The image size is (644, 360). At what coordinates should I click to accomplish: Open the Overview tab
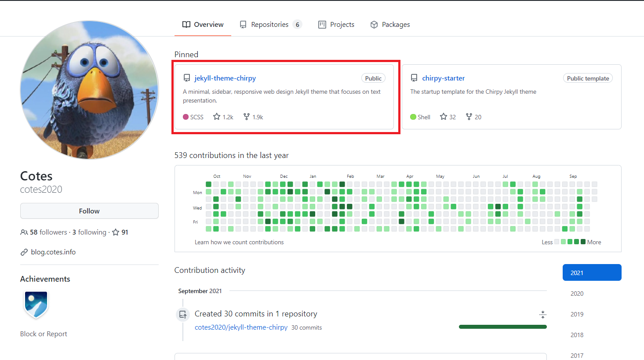point(203,25)
